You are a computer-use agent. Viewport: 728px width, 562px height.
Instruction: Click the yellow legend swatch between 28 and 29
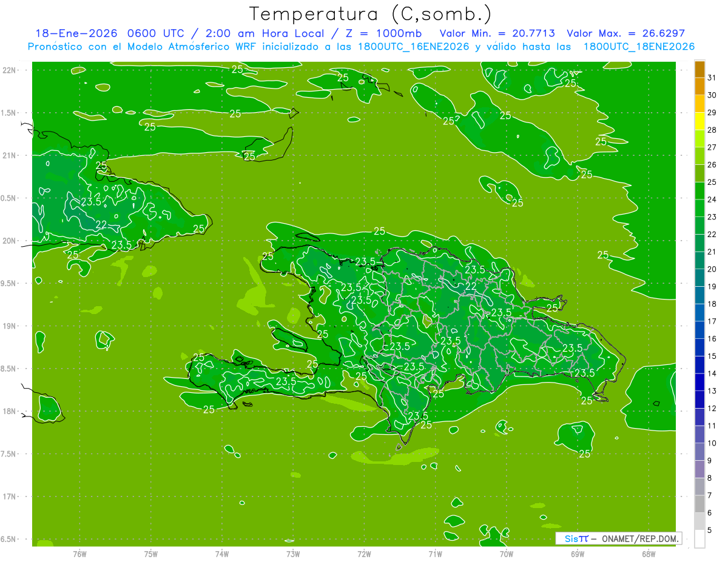(700, 121)
